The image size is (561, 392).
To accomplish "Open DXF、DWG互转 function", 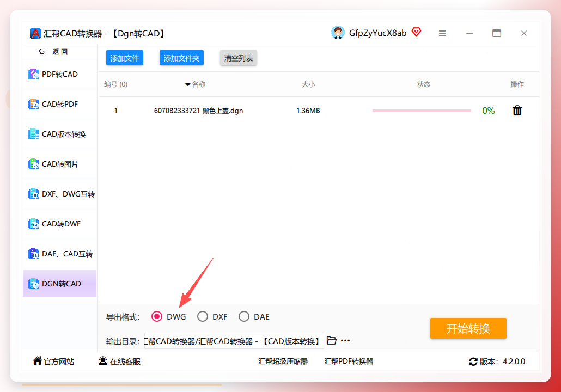I will [60, 194].
